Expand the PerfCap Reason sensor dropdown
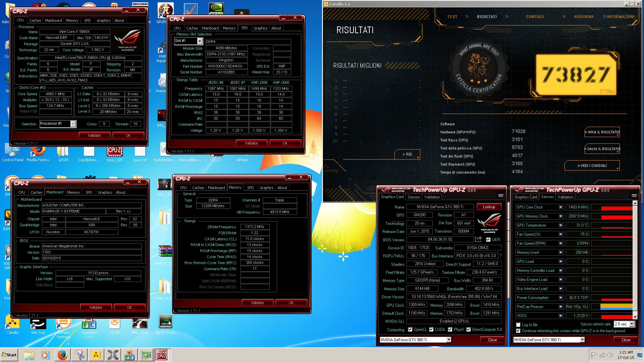Image resolution: width=644 pixels, height=362 pixels. click(x=560, y=307)
